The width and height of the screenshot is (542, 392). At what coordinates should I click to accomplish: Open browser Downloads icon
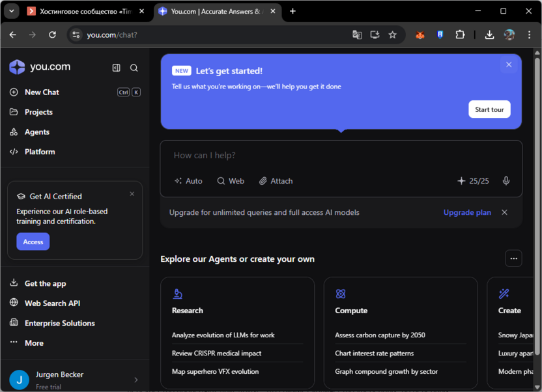click(x=489, y=35)
